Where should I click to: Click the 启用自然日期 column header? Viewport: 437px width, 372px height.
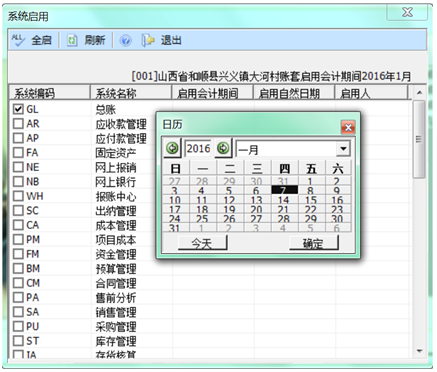294,93
